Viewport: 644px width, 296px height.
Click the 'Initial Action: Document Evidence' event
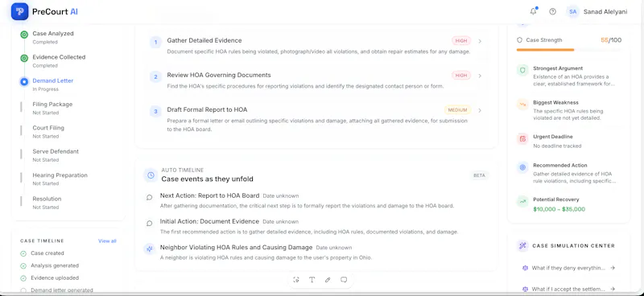[x=209, y=221]
